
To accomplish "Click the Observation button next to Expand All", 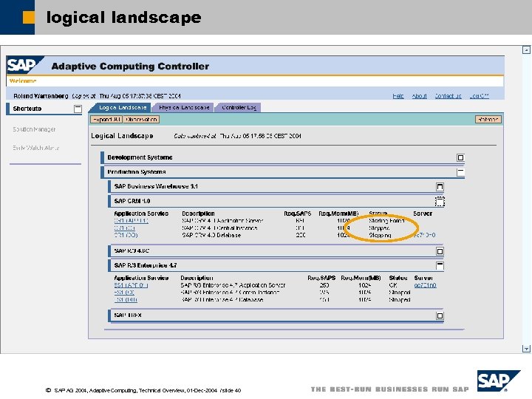I will click(x=141, y=120).
